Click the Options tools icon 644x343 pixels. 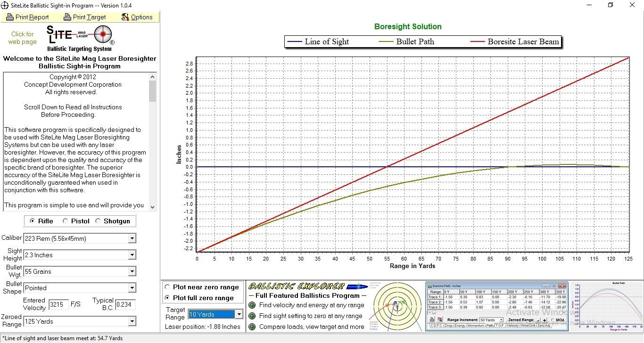tap(125, 17)
